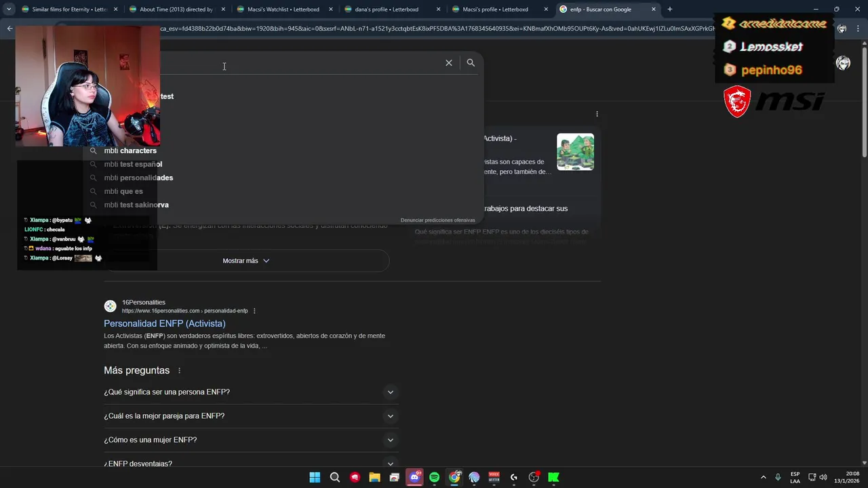The width and height of the screenshot is (868, 488).
Task: Select suggestion 'mbti personalidades'
Action: pyautogui.click(x=138, y=178)
